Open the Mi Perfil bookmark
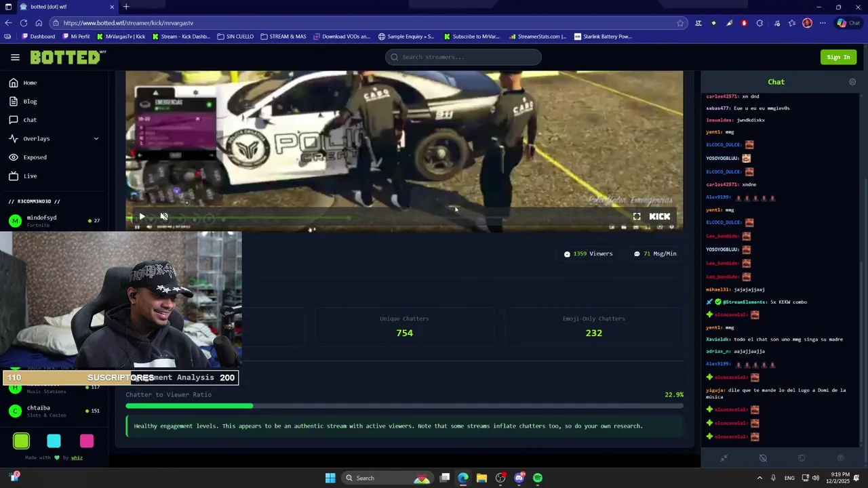 pos(75,37)
